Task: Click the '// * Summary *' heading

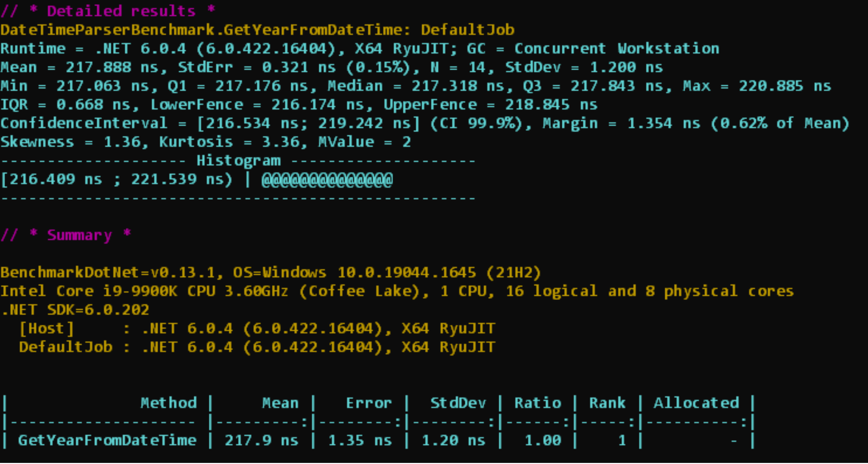Action: click(66, 235)
